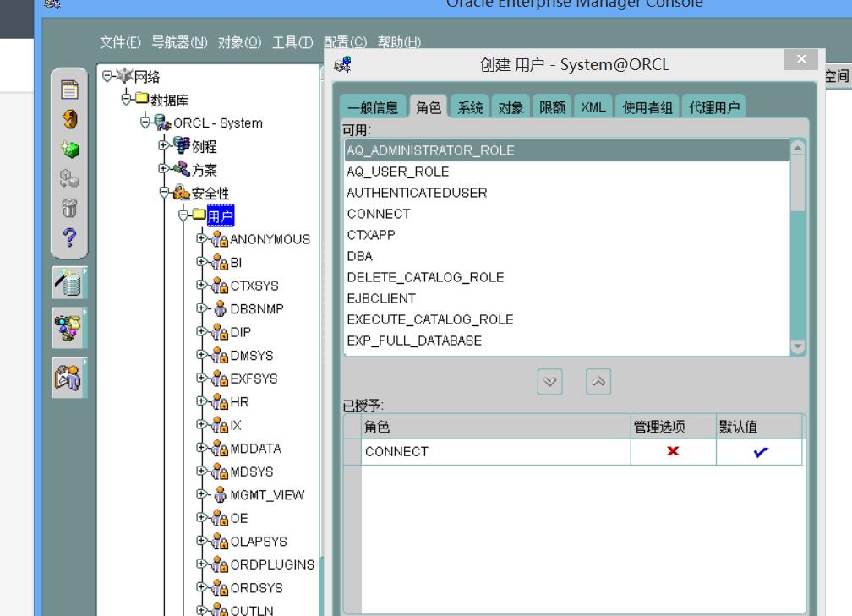Select the OLAPSYS user in the tree
852x616 pixels.
pos(259,541)
